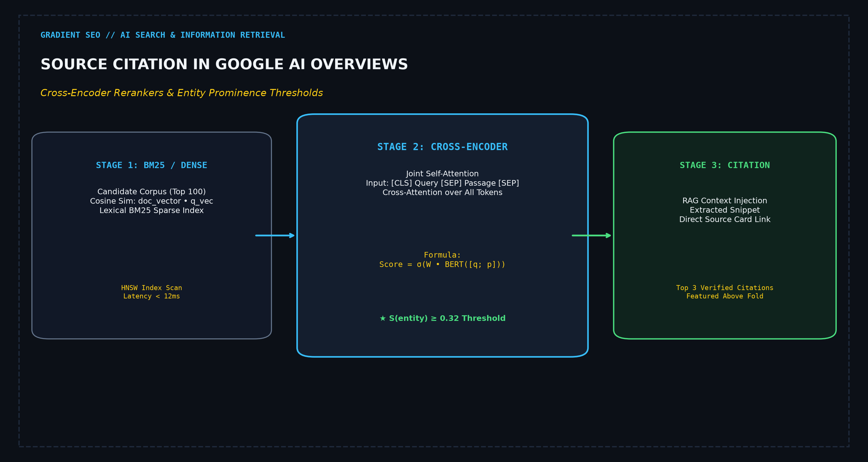Select the line 'Candidate Corpus (Top 100)'
Image resolution: width=868 pixels, height=462 pixels.
tap(151, 192)
